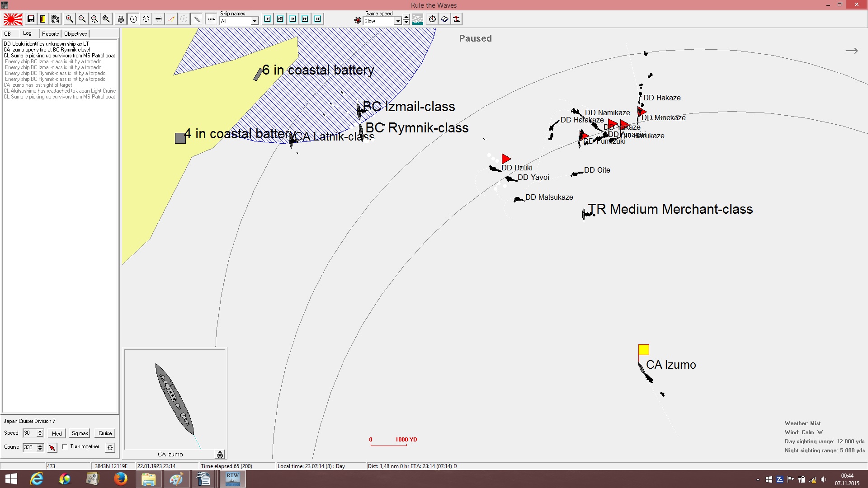868x488 pixels.
Task: Click the red arrow course pointer button
Action: pyautogui.click(x=52, y=447)
